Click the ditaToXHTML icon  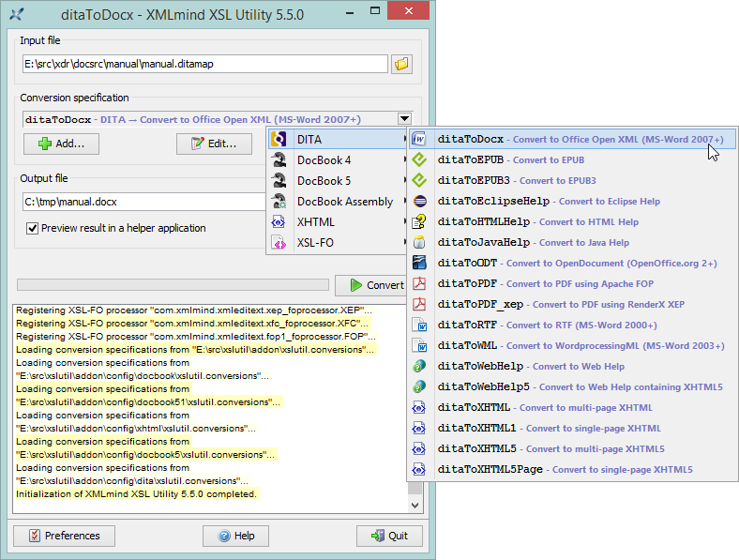tap(419, 408)
